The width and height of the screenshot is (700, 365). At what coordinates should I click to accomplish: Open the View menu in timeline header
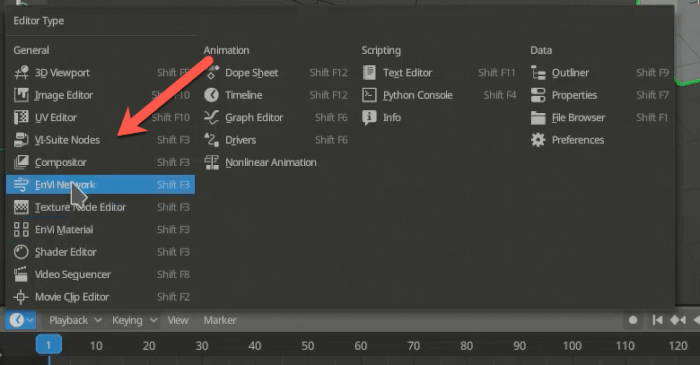point(178,320)
